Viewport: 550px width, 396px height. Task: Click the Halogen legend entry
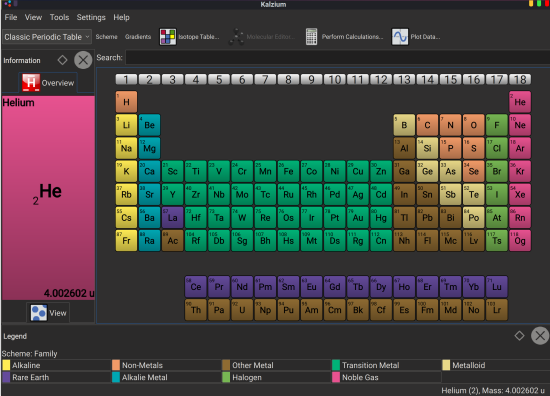276,377
